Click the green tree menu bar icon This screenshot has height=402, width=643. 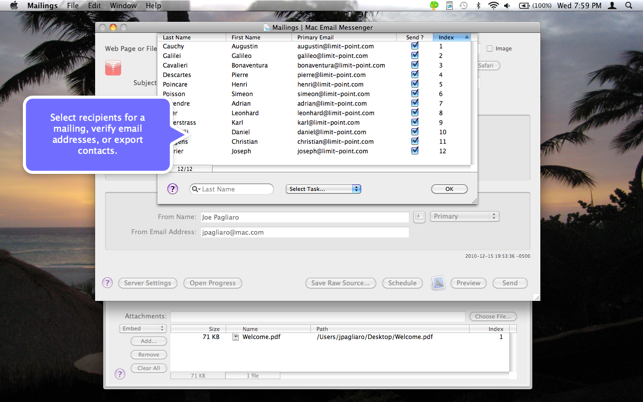pos(434,5)
